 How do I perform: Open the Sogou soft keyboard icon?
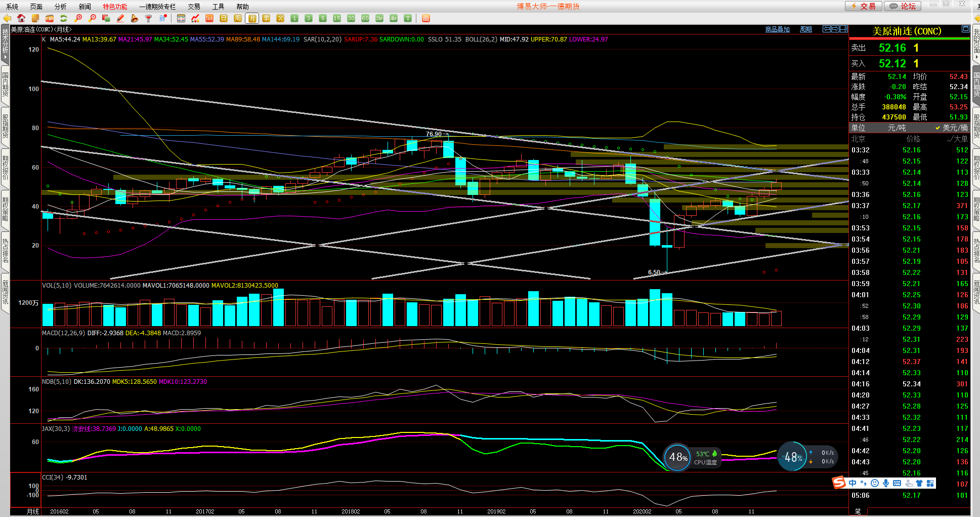pyautogui.click(x=897, y=483)
